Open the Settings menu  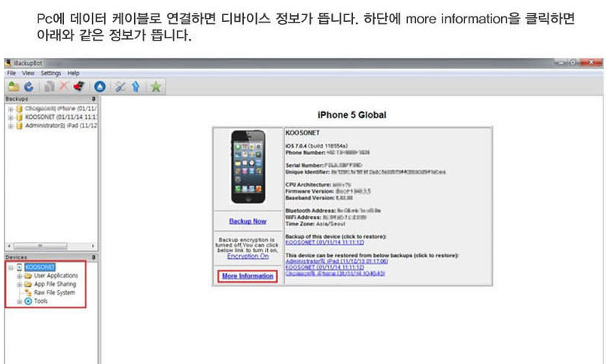51,73
